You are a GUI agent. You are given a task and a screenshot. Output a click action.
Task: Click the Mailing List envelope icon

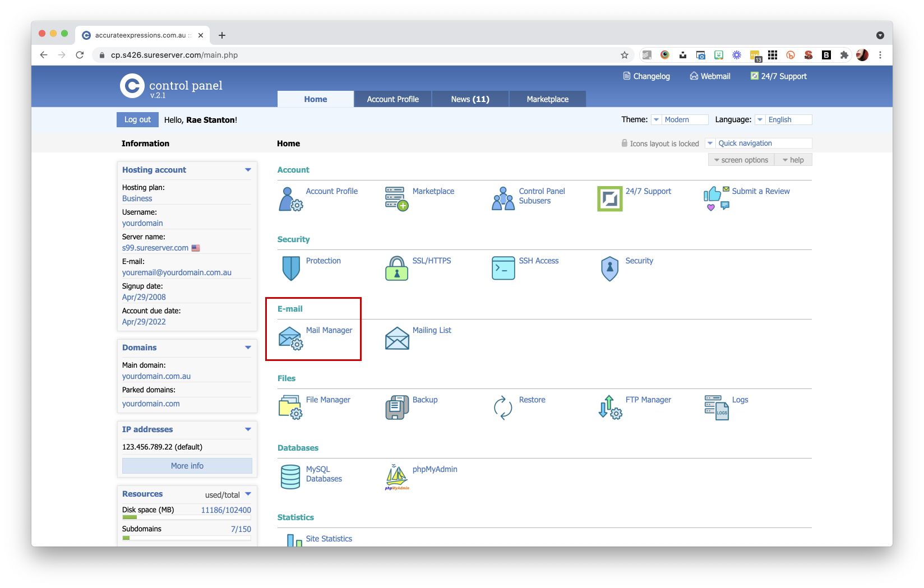click(397, 338)
